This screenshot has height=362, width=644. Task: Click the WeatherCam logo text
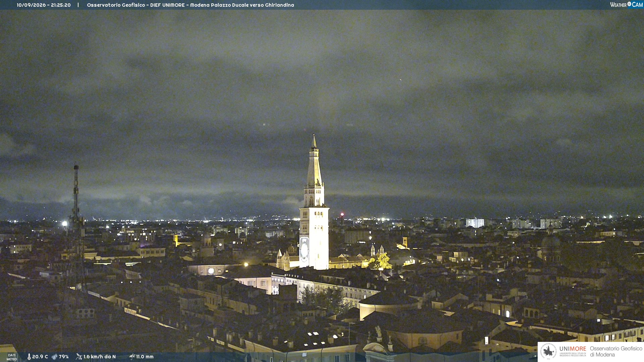tap(627, 5)
